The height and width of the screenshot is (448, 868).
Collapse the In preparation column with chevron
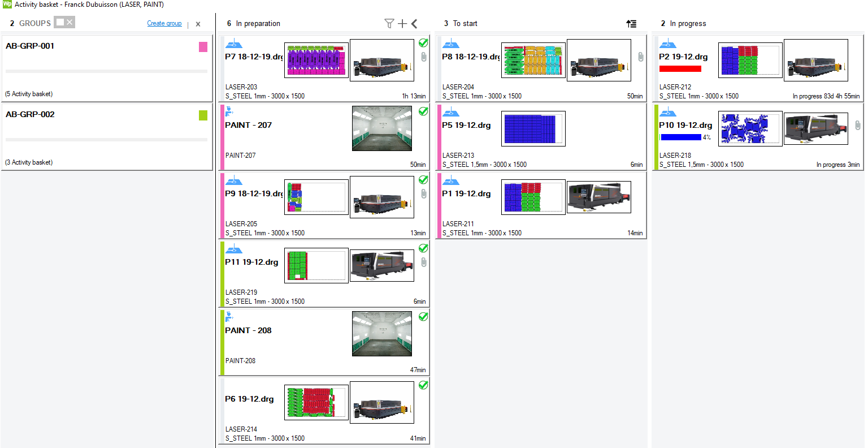414,23
